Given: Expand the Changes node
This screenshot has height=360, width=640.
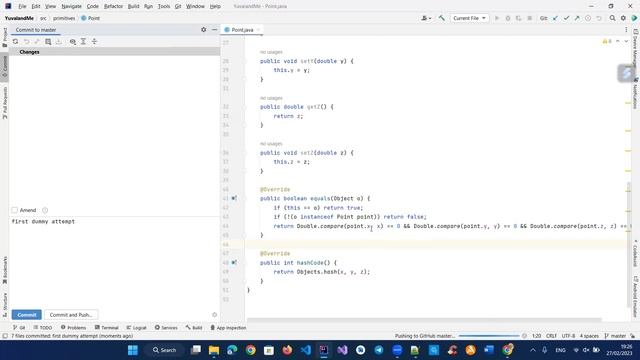Looking at the screenshot, I should tap(29, 52).
